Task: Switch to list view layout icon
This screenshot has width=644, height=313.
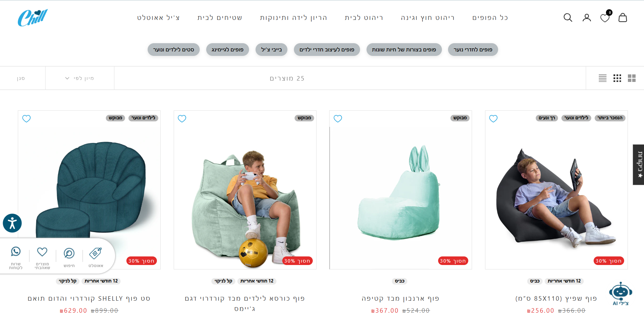Action: pyautogui.click(x=603, y=78)
